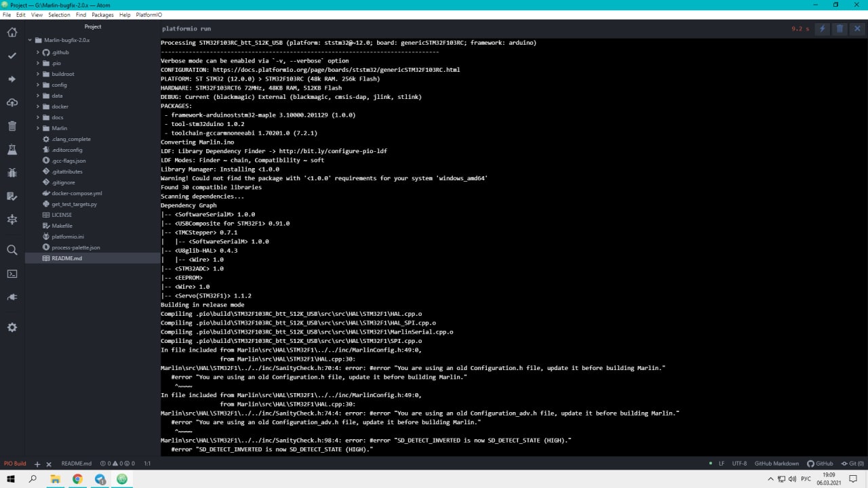Open the Git (0) status bar item
The image size is (868, 488).
(852, 464)
